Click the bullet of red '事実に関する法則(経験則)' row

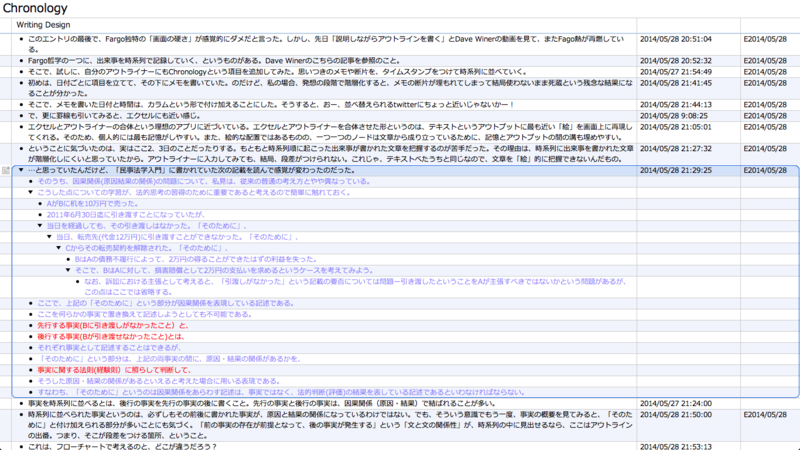tap(31, 370)
